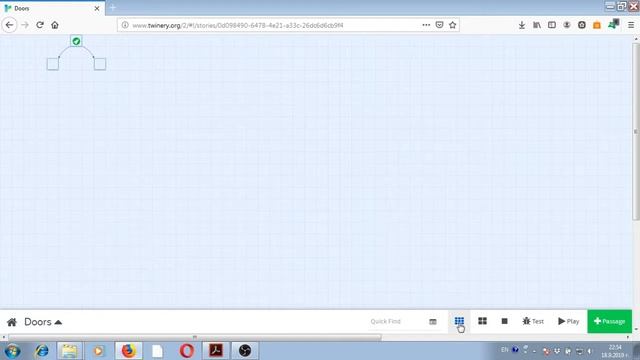Go to the Twine story library home icon
The width and height of the screenshot is (640, 360).
point(12,322)
